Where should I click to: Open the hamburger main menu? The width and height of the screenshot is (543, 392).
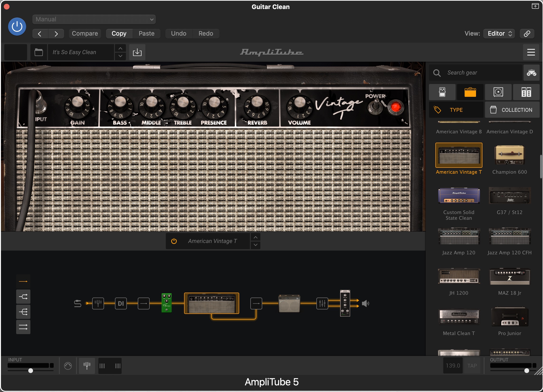[531, 52]
